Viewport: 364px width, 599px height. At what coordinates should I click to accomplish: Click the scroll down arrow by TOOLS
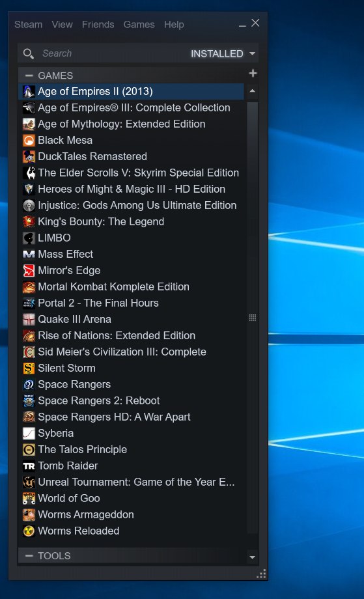252,557
